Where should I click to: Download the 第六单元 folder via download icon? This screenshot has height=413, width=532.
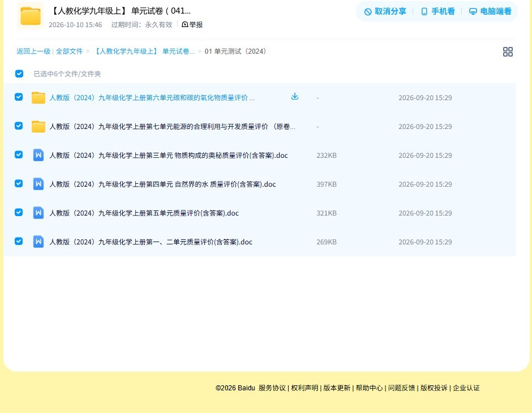coord(295,97)
